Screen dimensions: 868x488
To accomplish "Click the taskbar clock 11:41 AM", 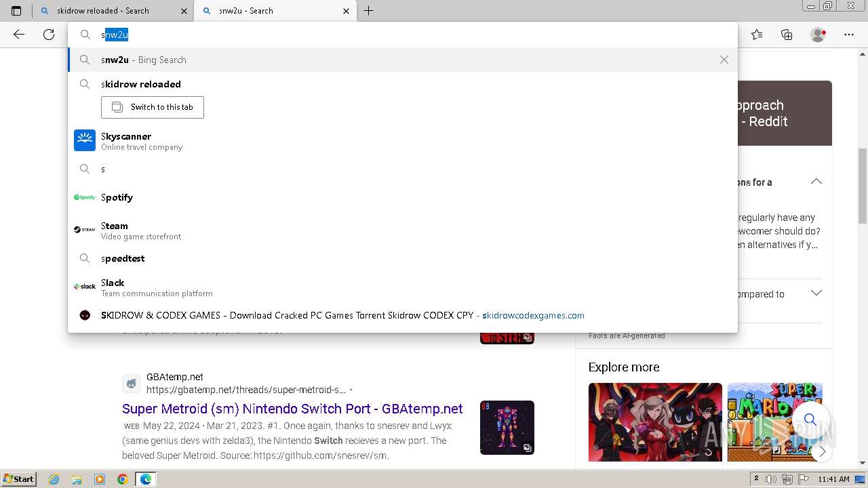I will point(833,479).
